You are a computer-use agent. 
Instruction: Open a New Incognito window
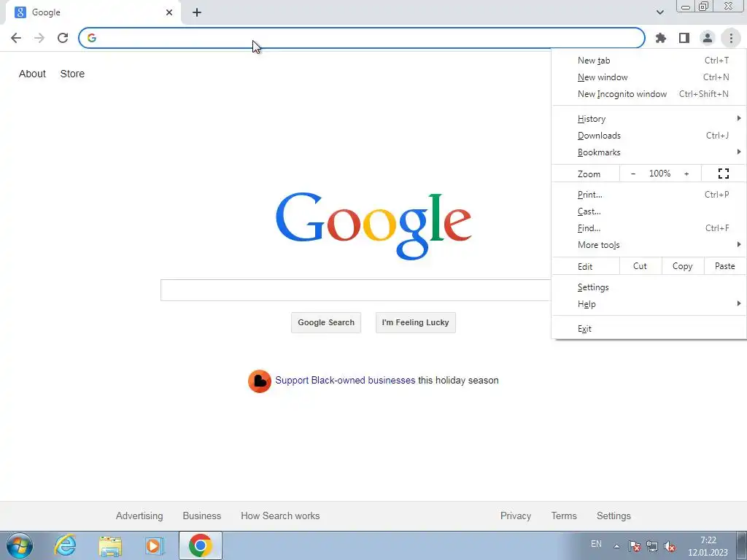pyautogui.click(x=649, y=94)
